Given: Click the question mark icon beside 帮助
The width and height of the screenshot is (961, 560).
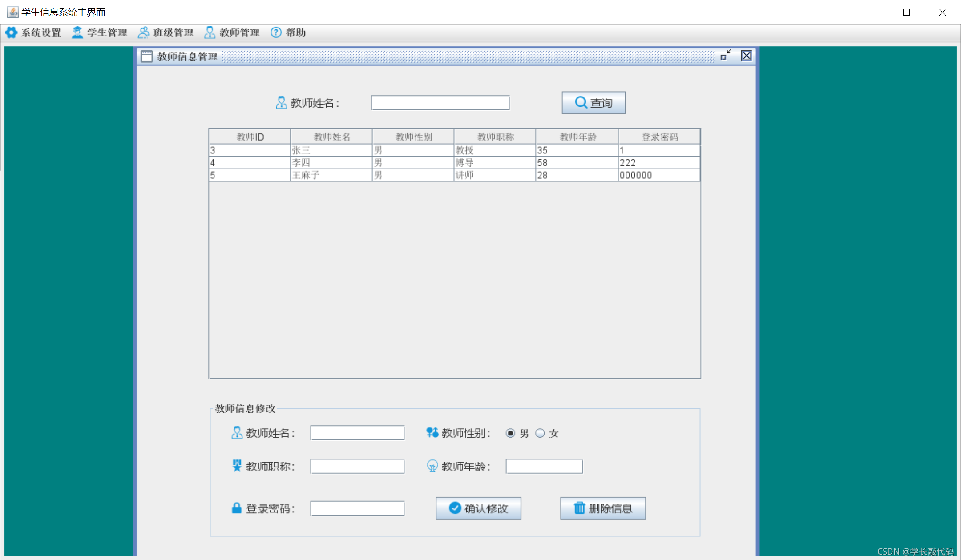Looking at the screenshot, I should click(276, 32).
